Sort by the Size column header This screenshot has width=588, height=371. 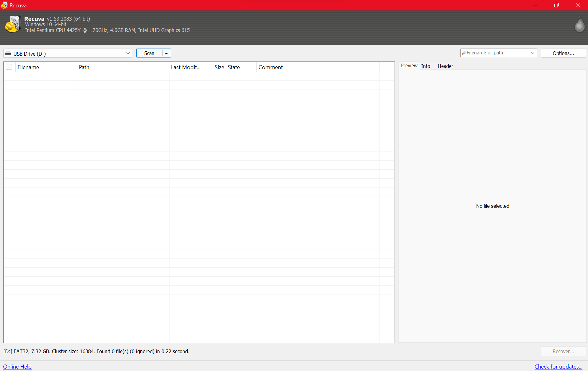click(214, 67)
